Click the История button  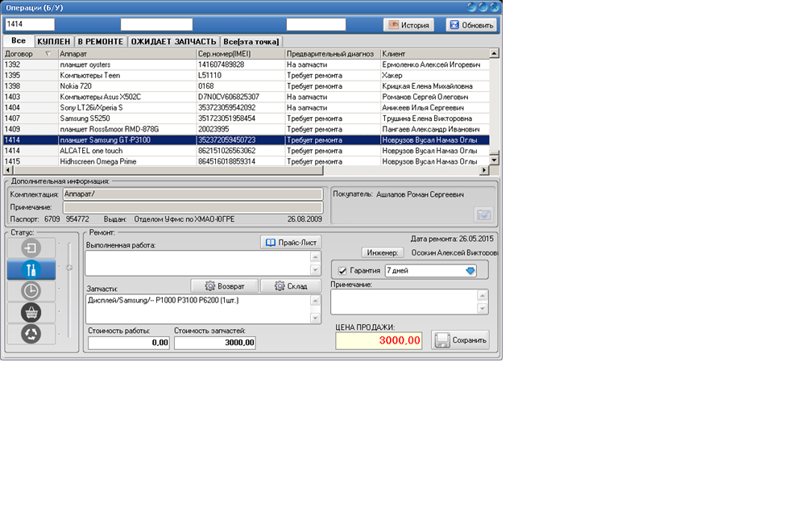click(408, 25)
